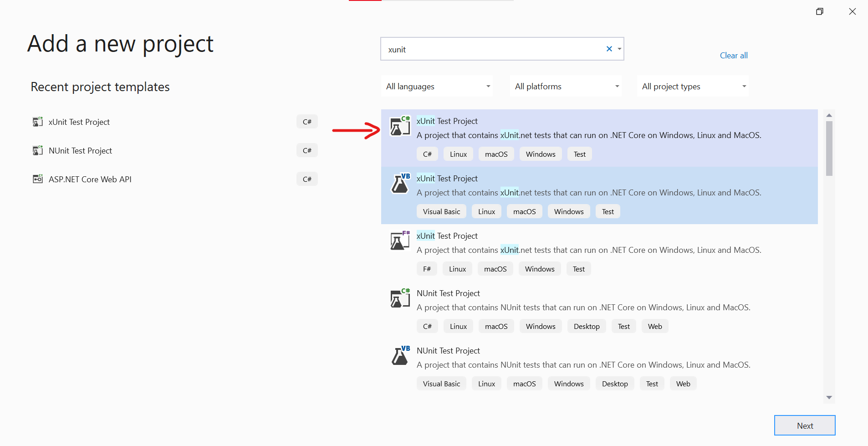This screenshot has width=868, height=446.
Task: Click the macOS tag on C# xUnit template
Action: point(496,154)
